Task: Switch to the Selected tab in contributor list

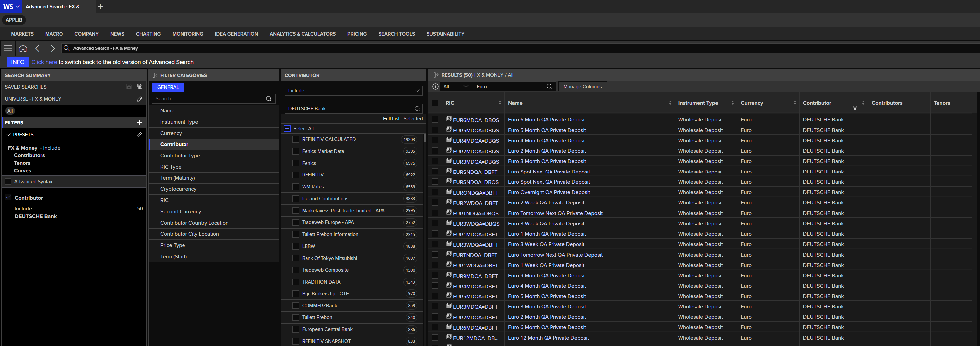Action: (x=413, y=119)
